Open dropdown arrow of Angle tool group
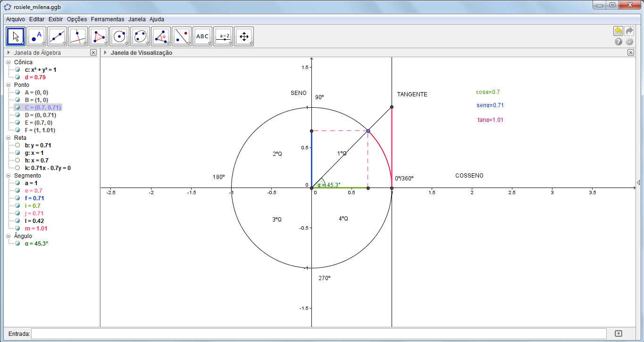The height and width of the screenshot is (342, 644). (x=168, y=43)
